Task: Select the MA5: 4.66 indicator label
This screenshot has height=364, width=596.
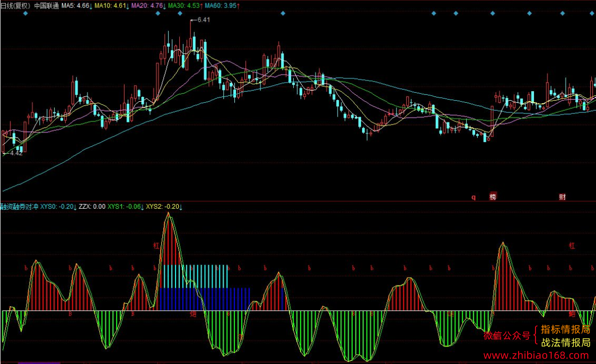Action: [x=77, y=6]
